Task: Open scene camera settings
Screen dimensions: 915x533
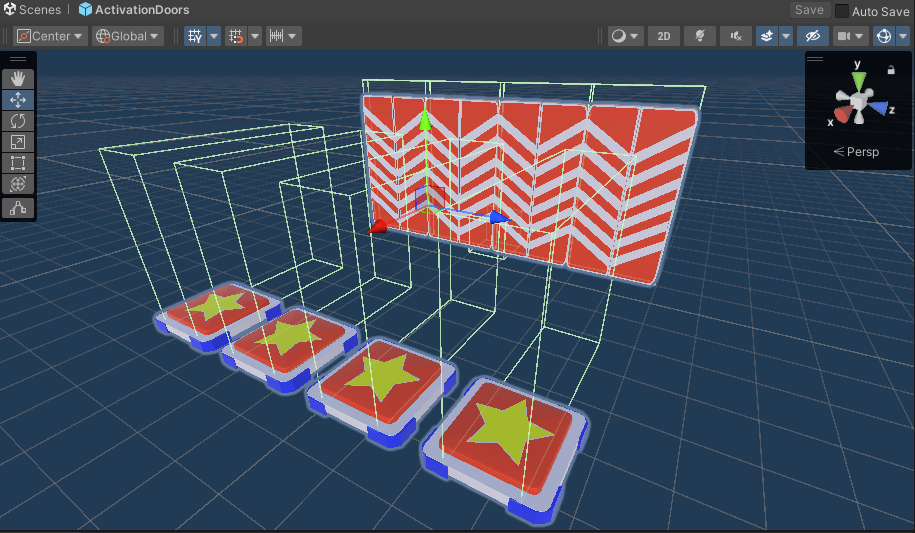Action: (x=844, y=36)
